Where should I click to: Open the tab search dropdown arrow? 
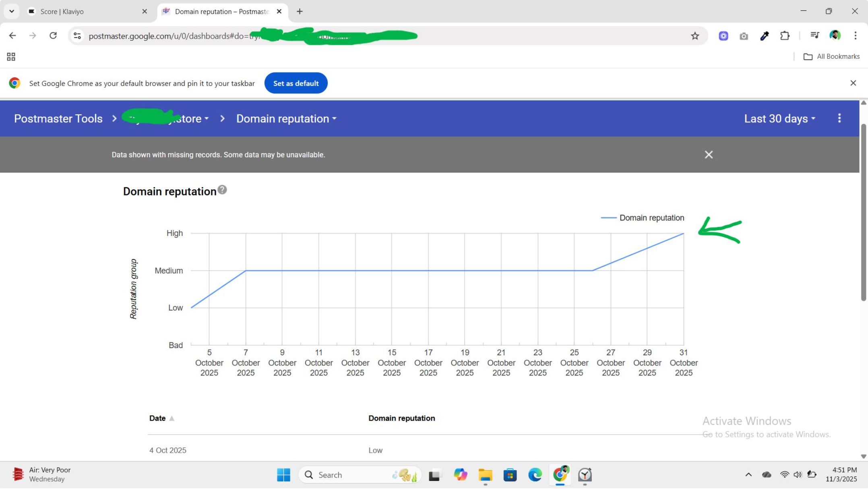[x=11, y=11]
